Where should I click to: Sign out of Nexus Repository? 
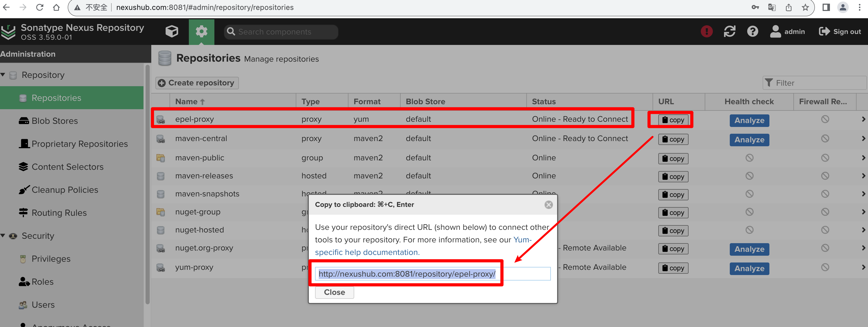pyautogui.click(x=840, y=32)
